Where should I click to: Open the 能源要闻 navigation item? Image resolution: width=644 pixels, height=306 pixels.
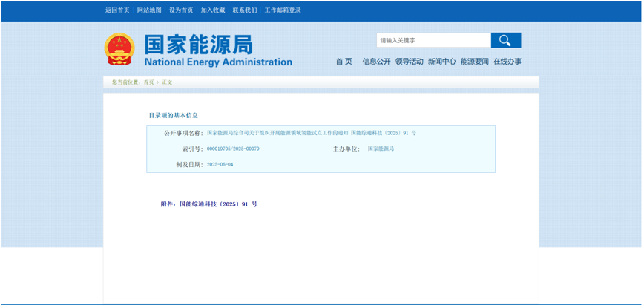coord(475,62)
